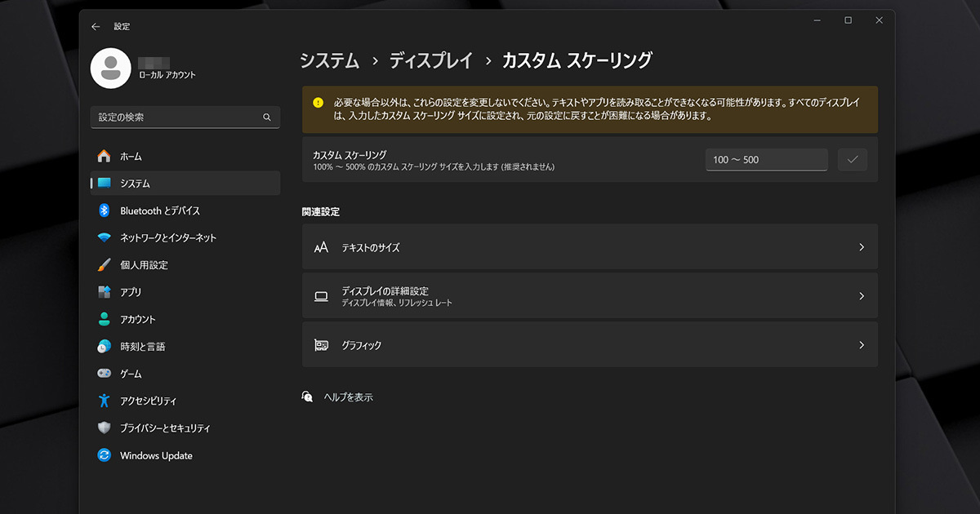Click the カスタム スケーリング page title

577,60
